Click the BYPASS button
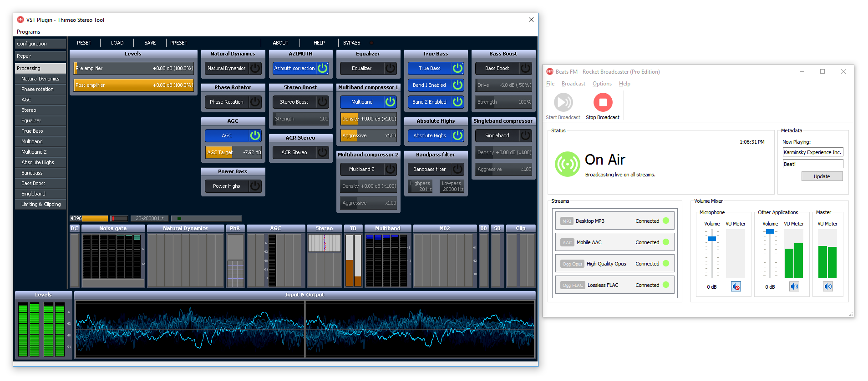The height and width of the screenshot is (381, 868). point(351,43)
